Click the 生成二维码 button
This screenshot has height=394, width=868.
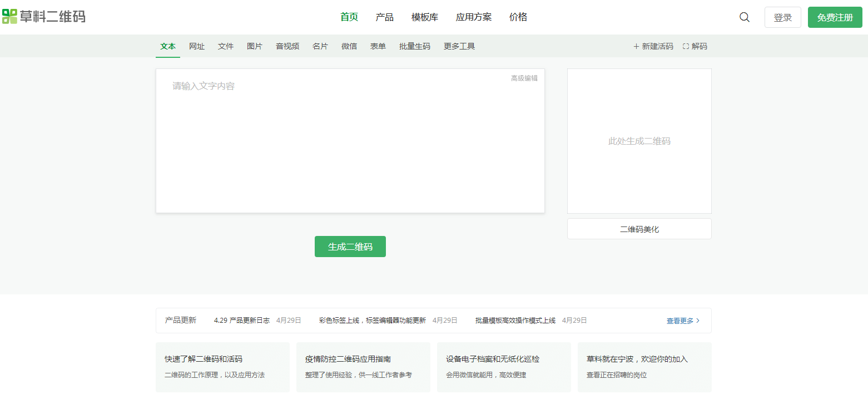click(350, 246)
